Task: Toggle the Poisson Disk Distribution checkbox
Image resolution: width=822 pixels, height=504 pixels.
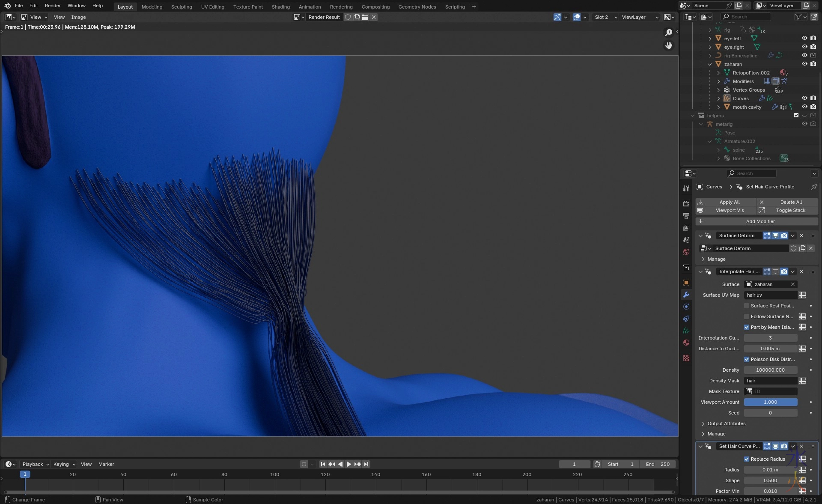Action: point(747,359)
